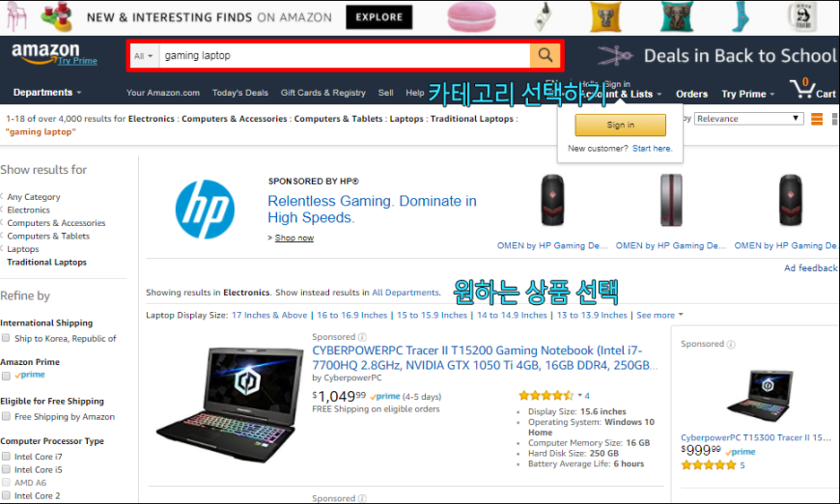
Task: Expand the Departments menu
Action: coord(47,92)
